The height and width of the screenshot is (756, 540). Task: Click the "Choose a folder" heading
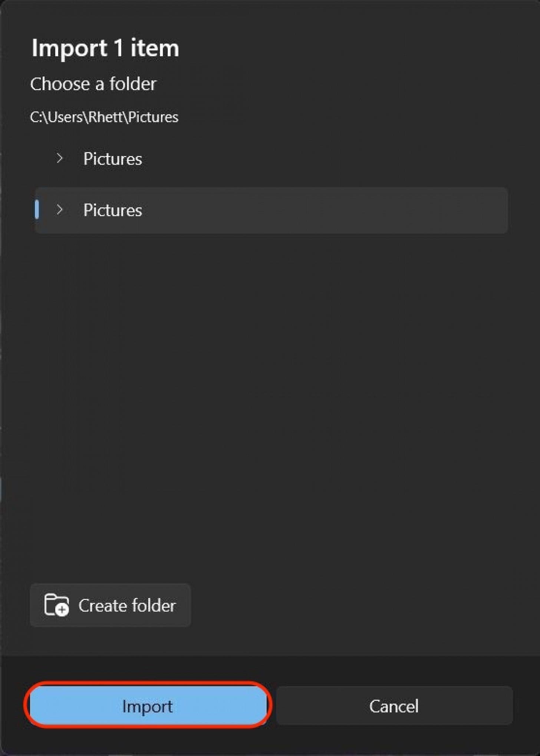click(93, 84)
